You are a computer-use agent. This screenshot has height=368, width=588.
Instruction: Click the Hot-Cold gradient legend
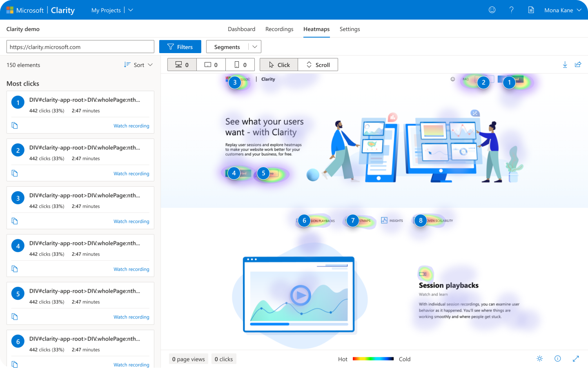(372, 359)
